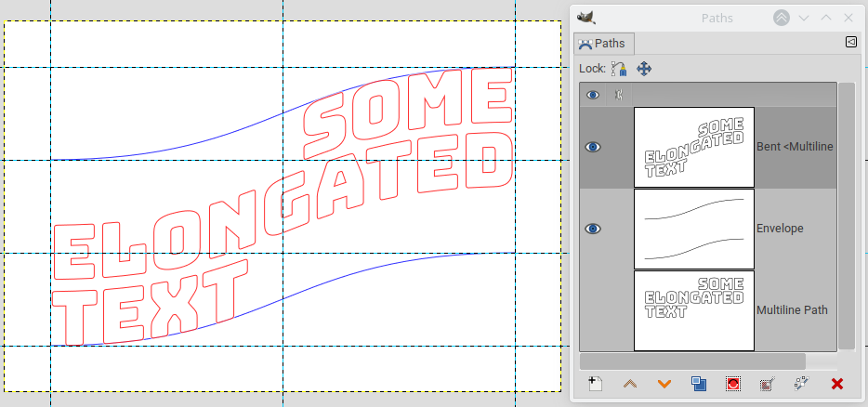Viewport: 868px width, 407px height.
Task: Switch to the Paths tab
Action: (602, 43)
